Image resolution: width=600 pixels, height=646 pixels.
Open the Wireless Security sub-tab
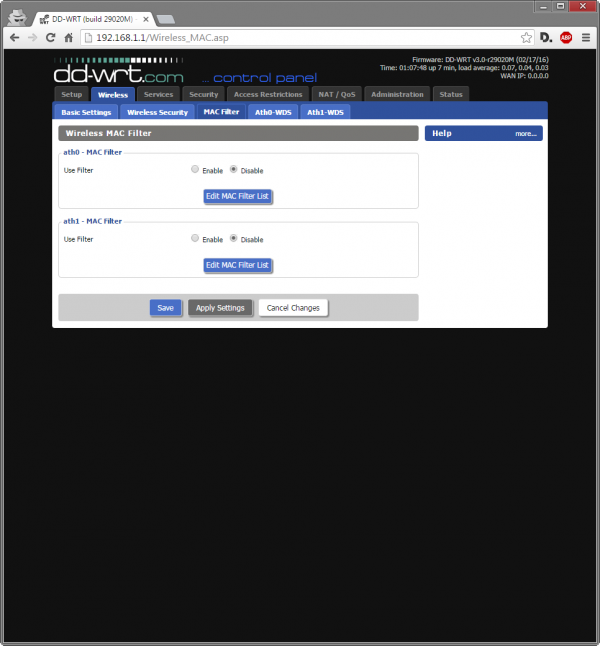click(157, 112)
